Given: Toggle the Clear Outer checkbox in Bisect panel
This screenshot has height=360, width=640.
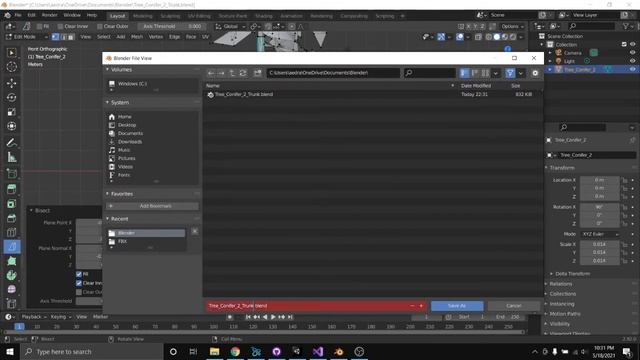Looking at the screenshot, I should coord(79,292).
